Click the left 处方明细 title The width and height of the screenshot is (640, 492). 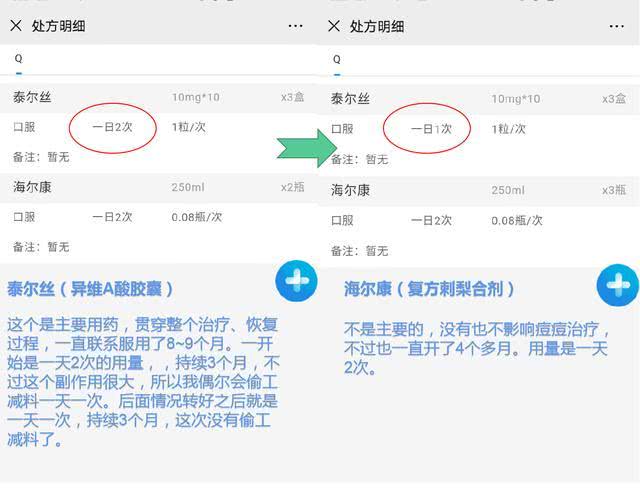(x=58, y=26)
